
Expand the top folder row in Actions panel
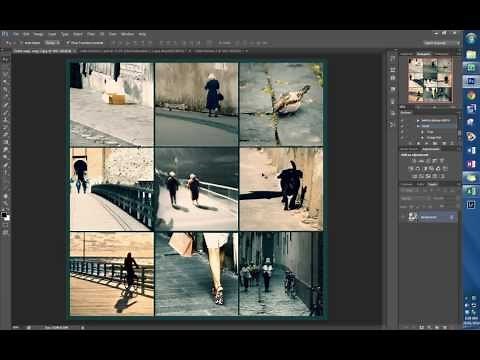point(418,121)
